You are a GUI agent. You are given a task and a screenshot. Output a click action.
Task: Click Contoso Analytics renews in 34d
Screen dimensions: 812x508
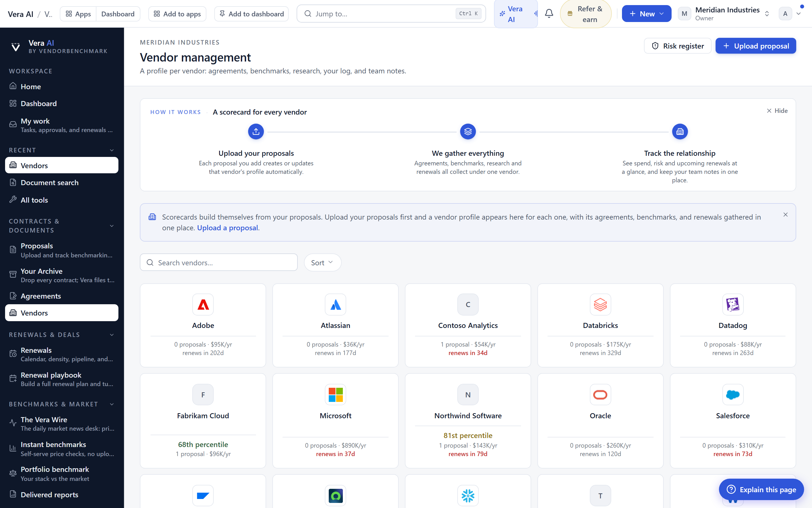coord(468,353)
